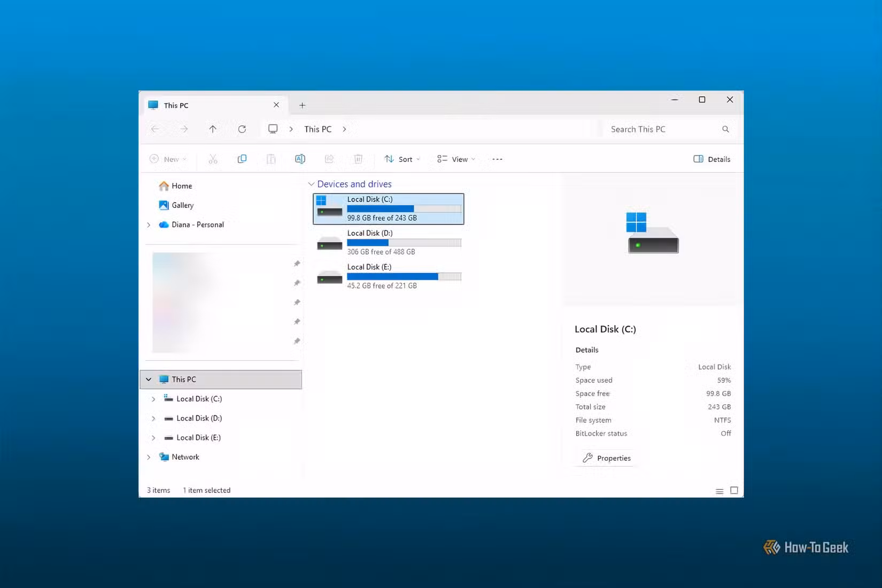Image resolution: width=882 pixels, height=588 pixels.
Task: Click the Rename icon in toolbar
Action: 300,159
